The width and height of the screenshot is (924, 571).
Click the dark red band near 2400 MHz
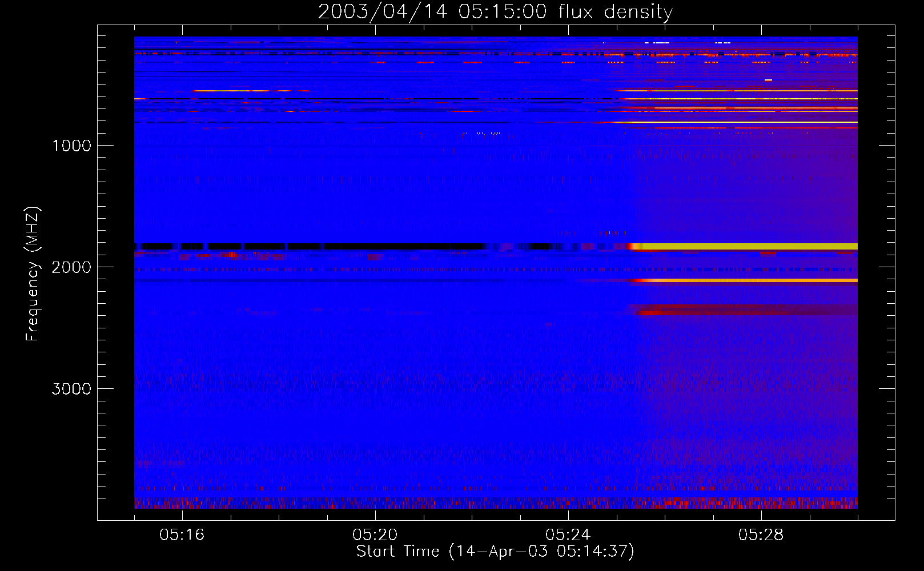(745, 311)
